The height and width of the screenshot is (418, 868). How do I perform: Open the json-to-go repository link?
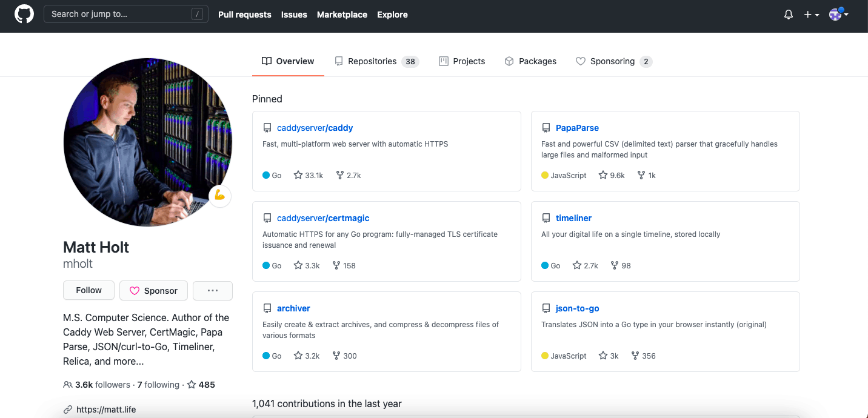[x=576, y=308]
